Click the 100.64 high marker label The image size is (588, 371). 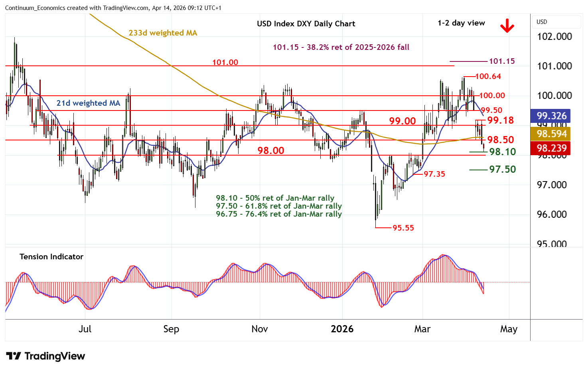488,76
